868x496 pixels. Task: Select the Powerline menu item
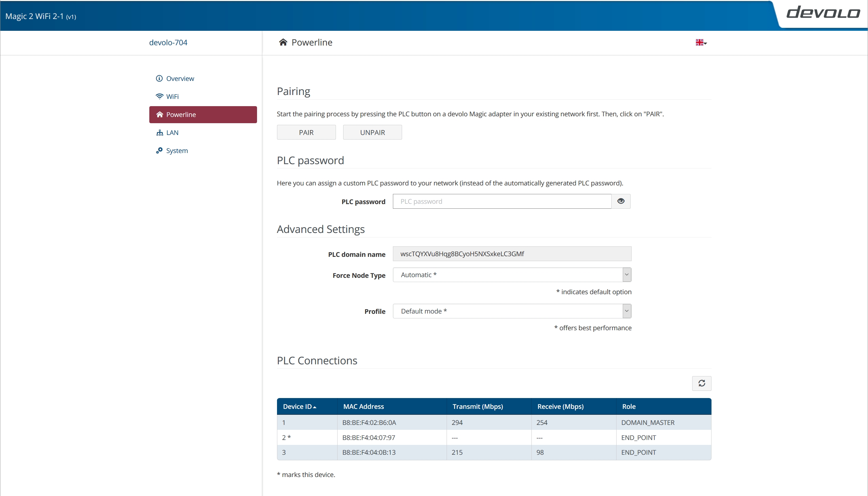[x=203, y=114]
